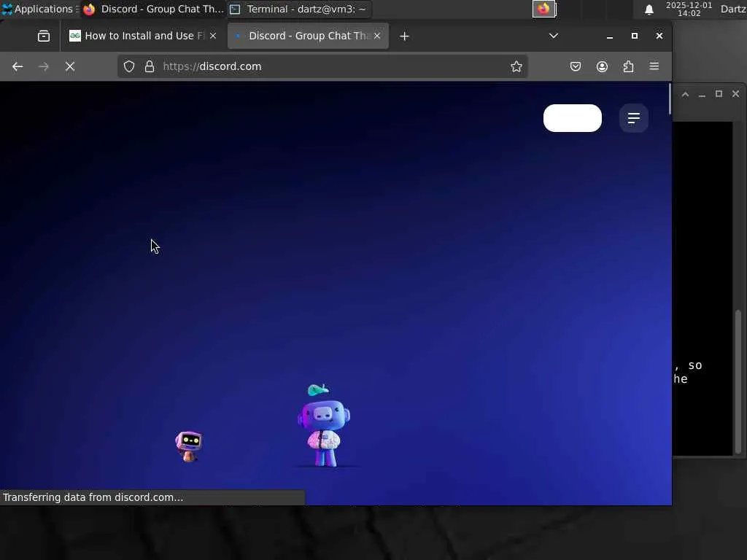Image resolution: width=747 pixels, height=560 pixels.
Task: Open Discord's hamburger navigation menu
Action: [634, 118]
